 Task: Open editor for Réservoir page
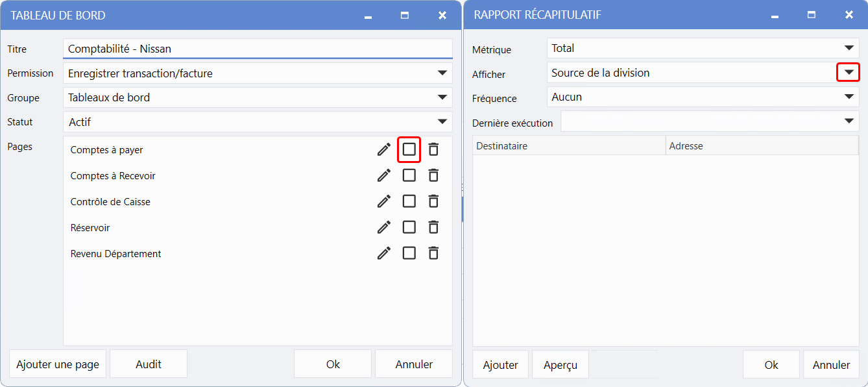pos(384,227)
